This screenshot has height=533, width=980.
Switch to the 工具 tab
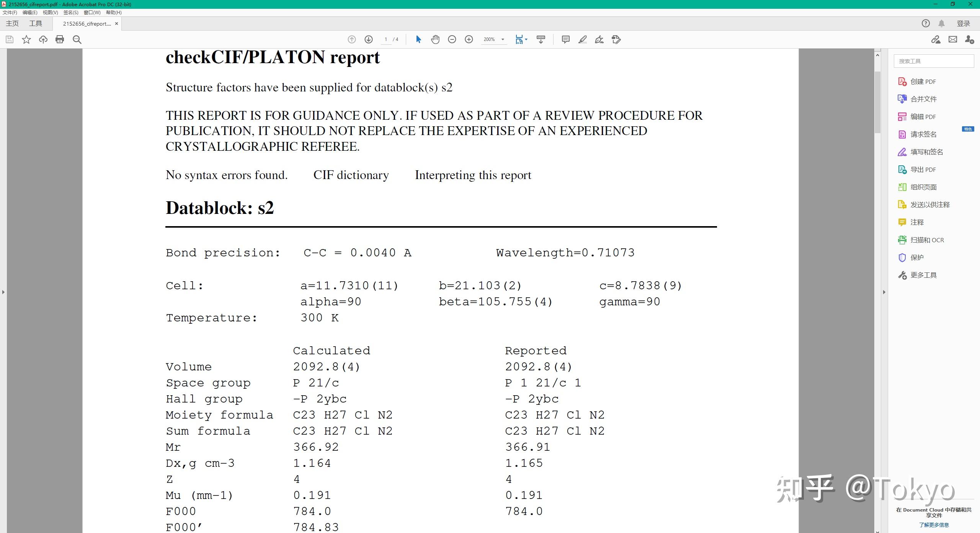(x=35, y=23)
